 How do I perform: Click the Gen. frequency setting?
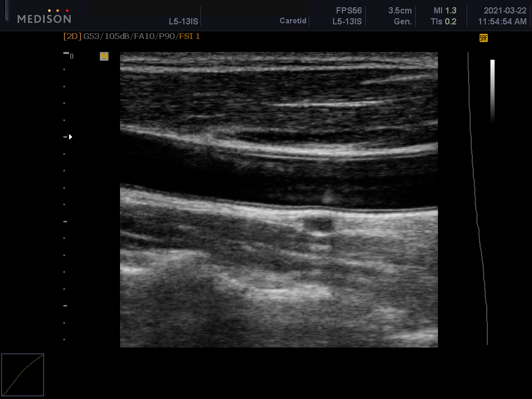(403, 22)
